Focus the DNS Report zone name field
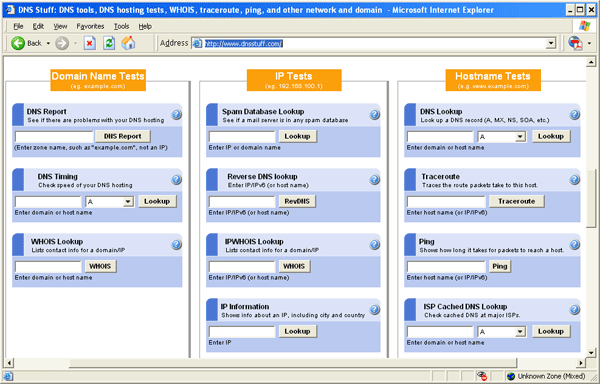Screen dimensions: 600x384 click(54, 137)
